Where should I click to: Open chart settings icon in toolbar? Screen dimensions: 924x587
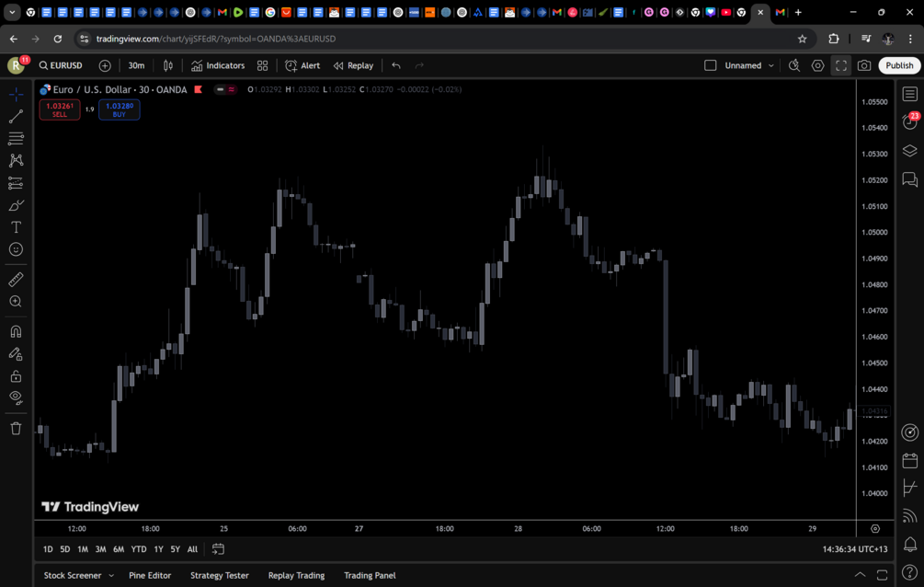click(x=818, y=65)
